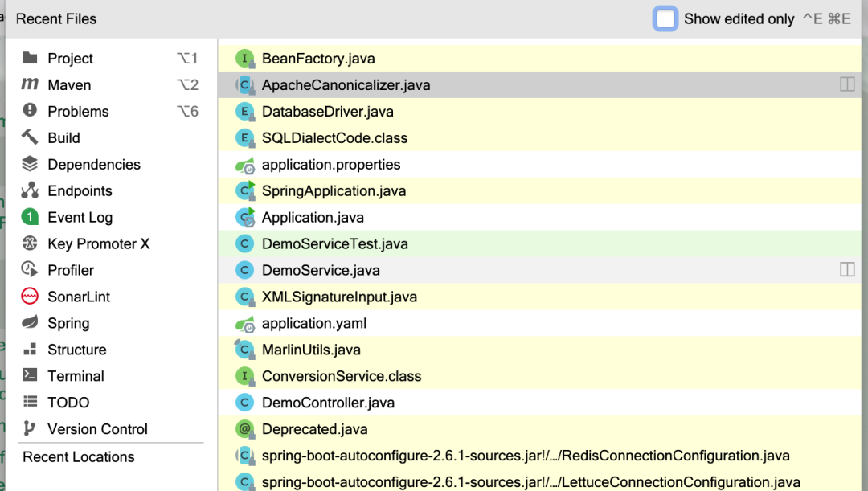The width and height of the screenshot is (868, 491).
Task: Open DatabaseDriver.java
Action: (540, 111)
